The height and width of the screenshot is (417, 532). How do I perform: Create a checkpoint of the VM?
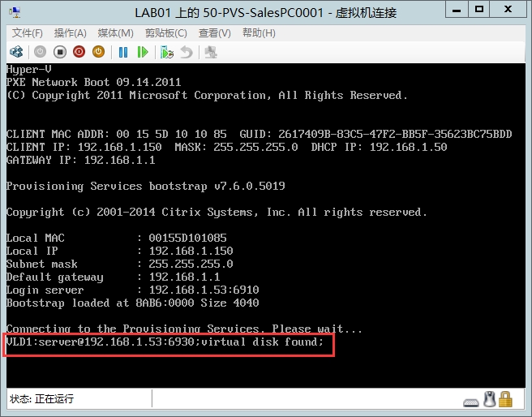coord(166,52)
